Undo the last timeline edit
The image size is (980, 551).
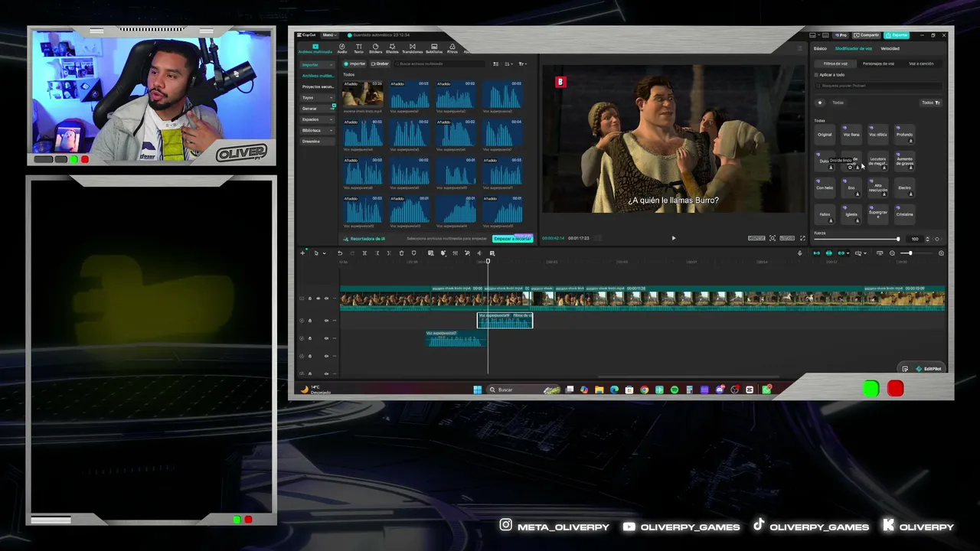pyautogui.click(x=340, y=253)
